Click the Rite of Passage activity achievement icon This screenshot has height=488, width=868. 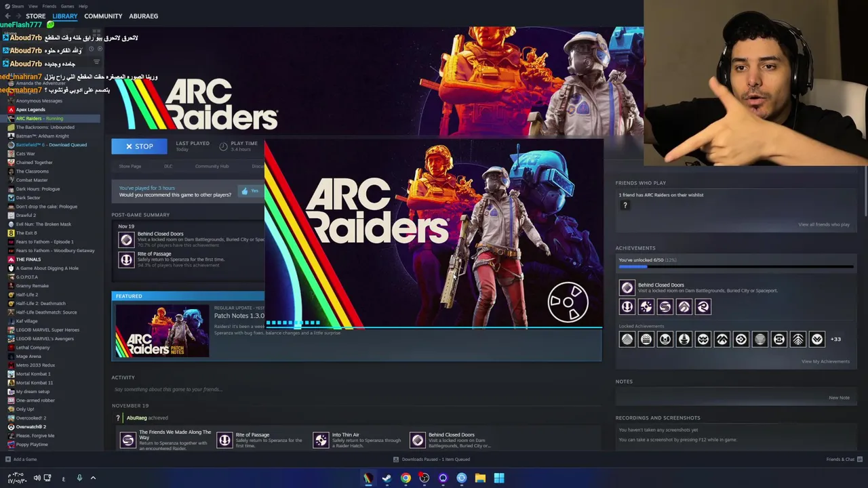click(x=224, y=441)
